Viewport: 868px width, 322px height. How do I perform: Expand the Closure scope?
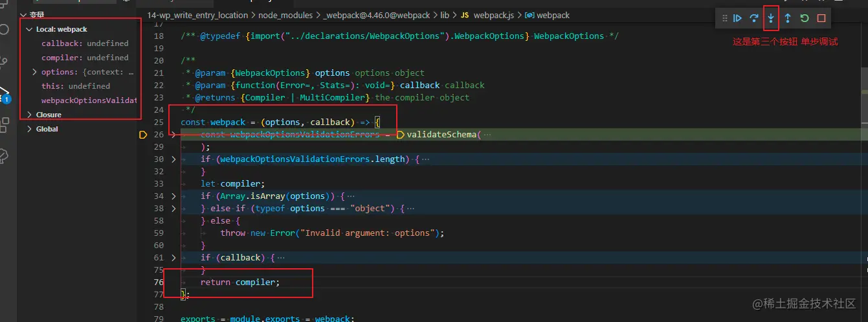(x=28, y=115)
